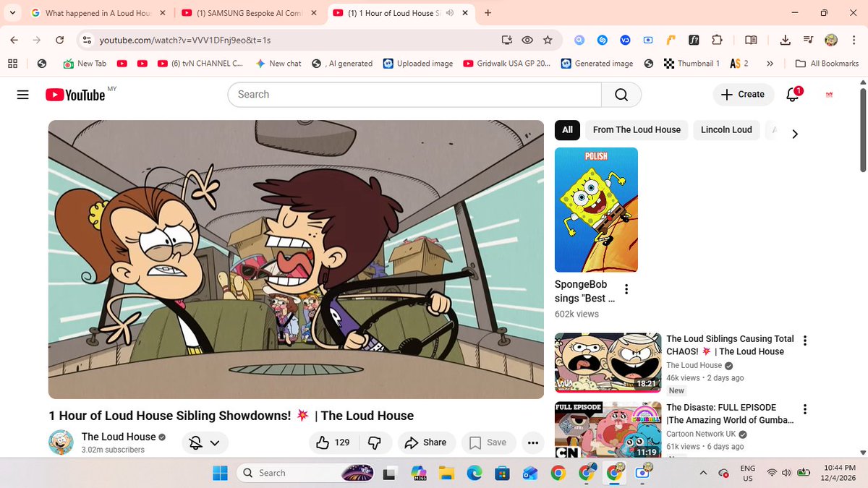The height and width of the screenshot is (488, 868).
Task: Click the address bar URL
Action: [185, 40]
